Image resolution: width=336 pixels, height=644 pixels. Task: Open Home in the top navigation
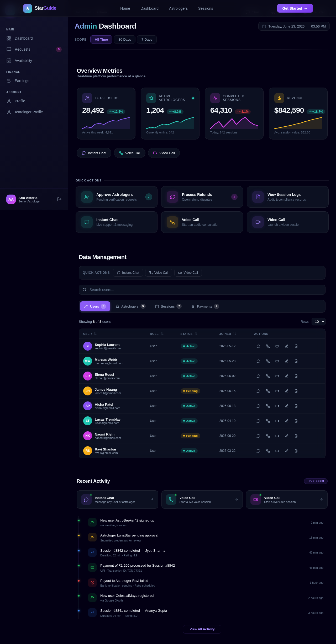[x=125, y=8]
